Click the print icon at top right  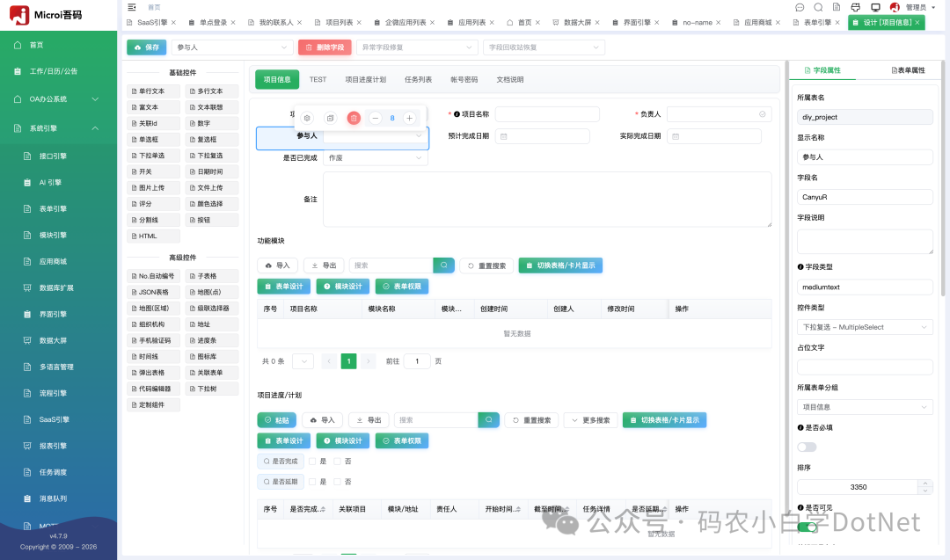click(854, 7)
